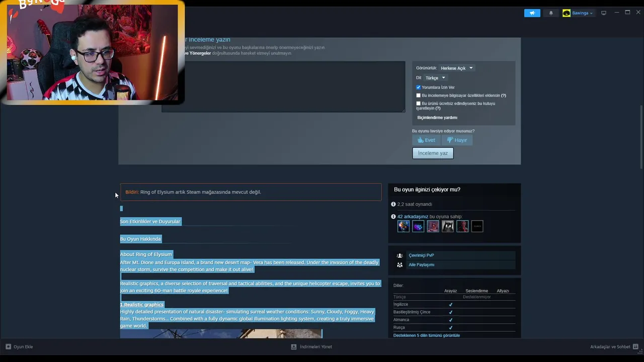Viewport: 644px width, 362px height.
Task: Click 2,2 saat oynandı text
Action: pyautogui.click(x=415, y=204)
